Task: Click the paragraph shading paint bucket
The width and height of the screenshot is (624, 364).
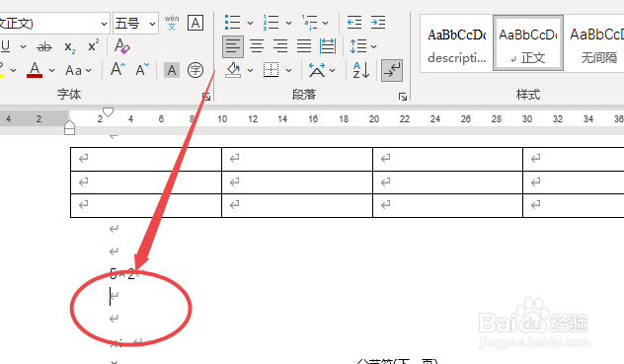Action: pos(233,70)
